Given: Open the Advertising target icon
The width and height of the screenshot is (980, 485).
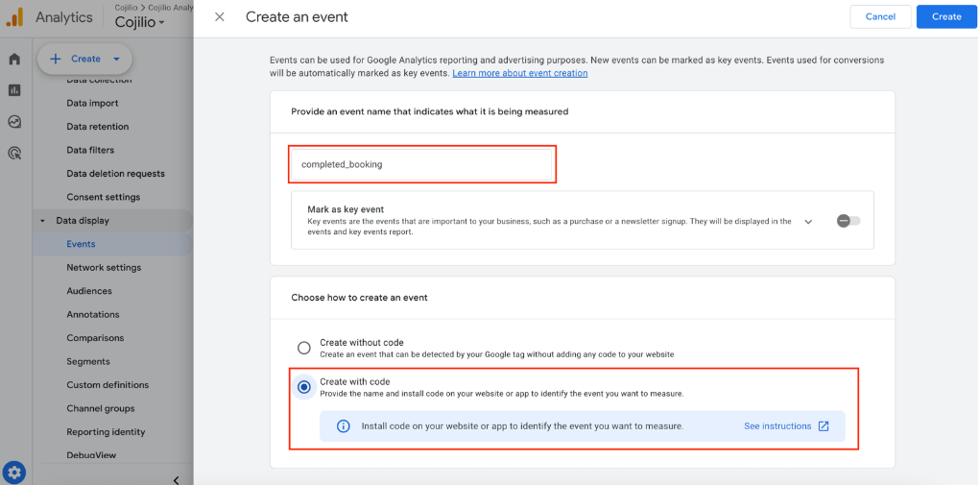Looking at the screenshot, I should [x=14, y=153].
